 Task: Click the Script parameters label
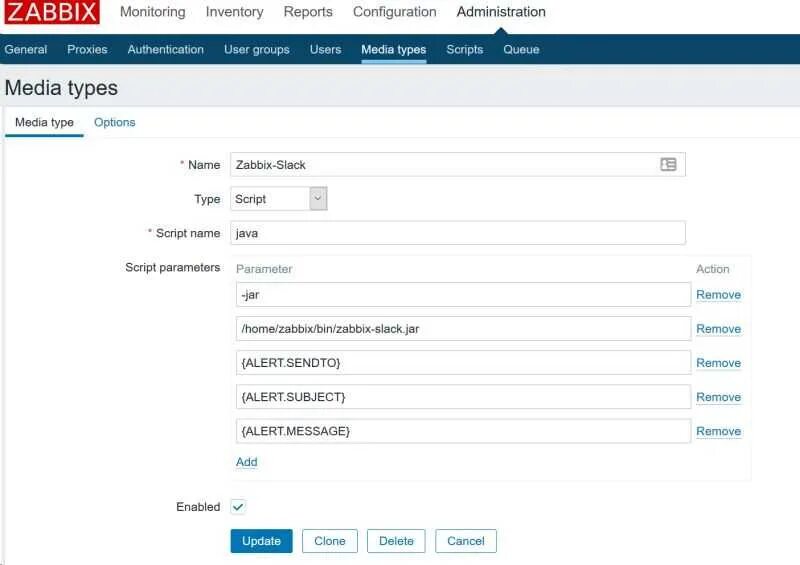tap(172, 267)
